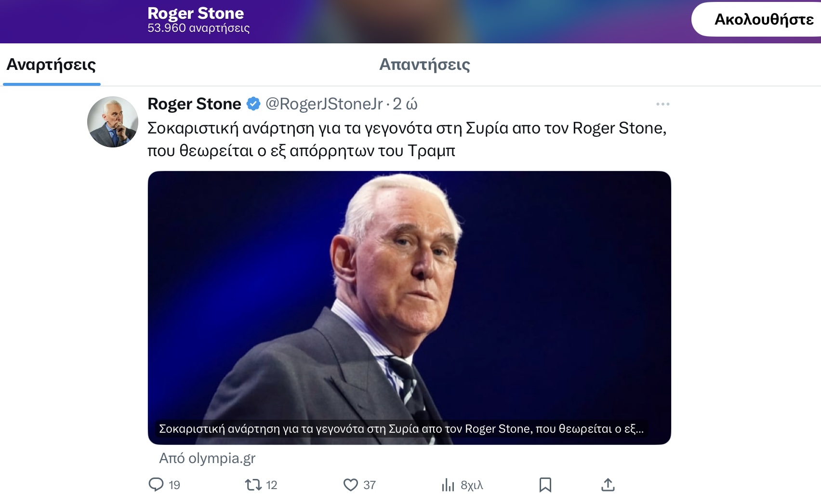Open the three-dot more options menu
Viewport: 821px width, 504px height.
(662, 104)
